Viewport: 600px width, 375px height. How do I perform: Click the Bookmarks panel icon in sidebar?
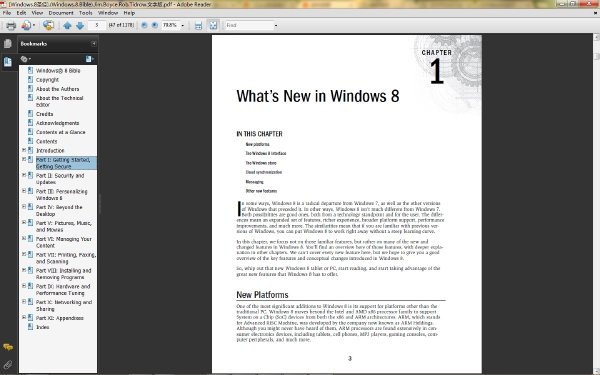pyautogui.click(x=8, y=62)
